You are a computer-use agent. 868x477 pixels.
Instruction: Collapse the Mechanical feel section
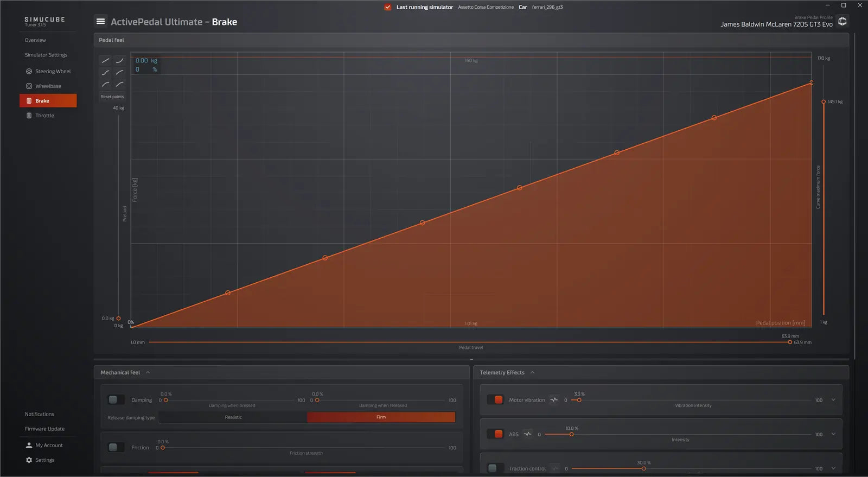(x=148, y=372)
